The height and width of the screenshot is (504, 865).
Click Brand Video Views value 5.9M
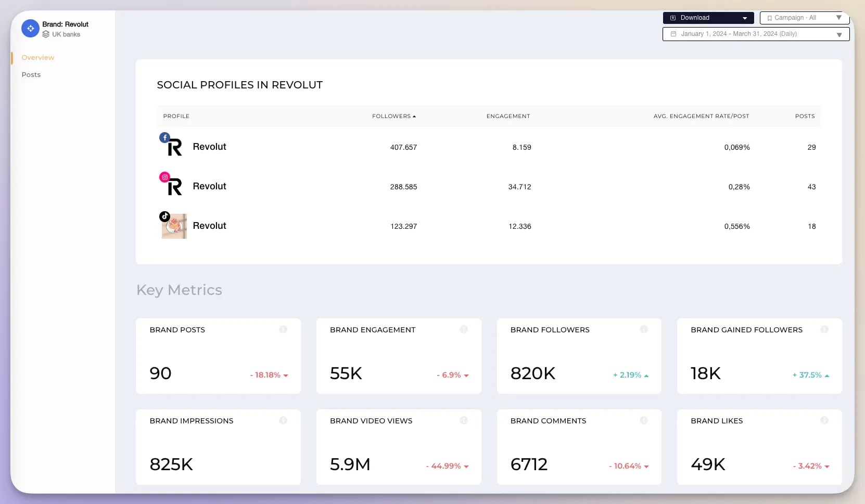click(x=350, y=464)
